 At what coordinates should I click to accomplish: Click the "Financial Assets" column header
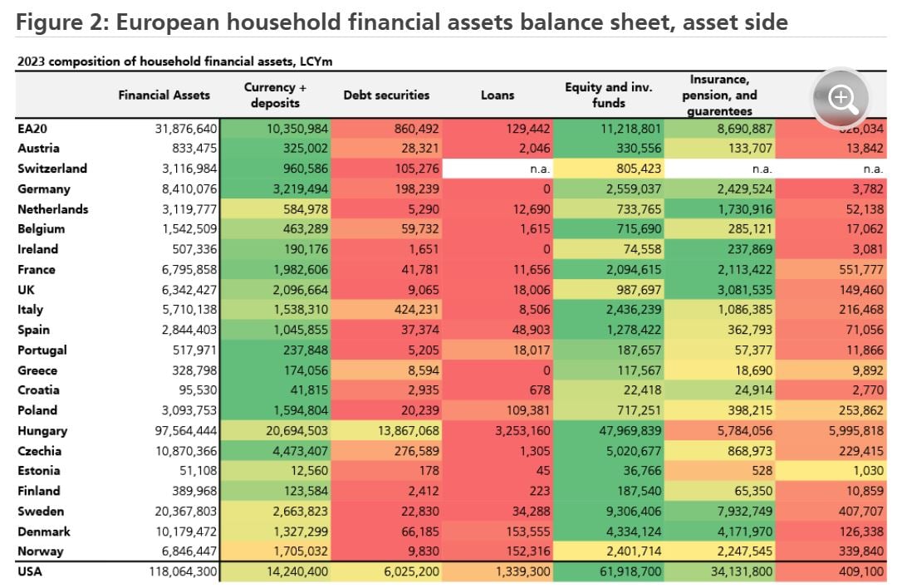point(164,95)
